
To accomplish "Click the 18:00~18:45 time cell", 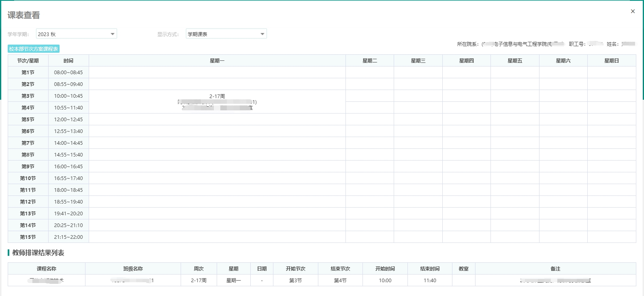I will [68, 190].
